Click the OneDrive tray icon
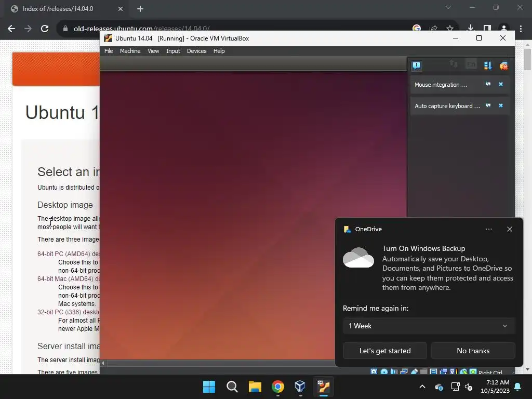532x399 pixels. (438, 387)
